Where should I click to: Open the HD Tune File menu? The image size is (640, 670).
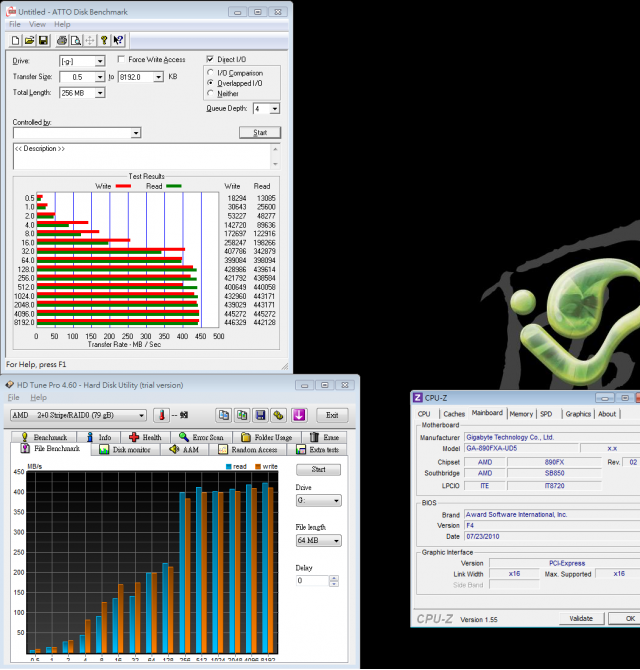pyautogui.click(x=14, y=397)
